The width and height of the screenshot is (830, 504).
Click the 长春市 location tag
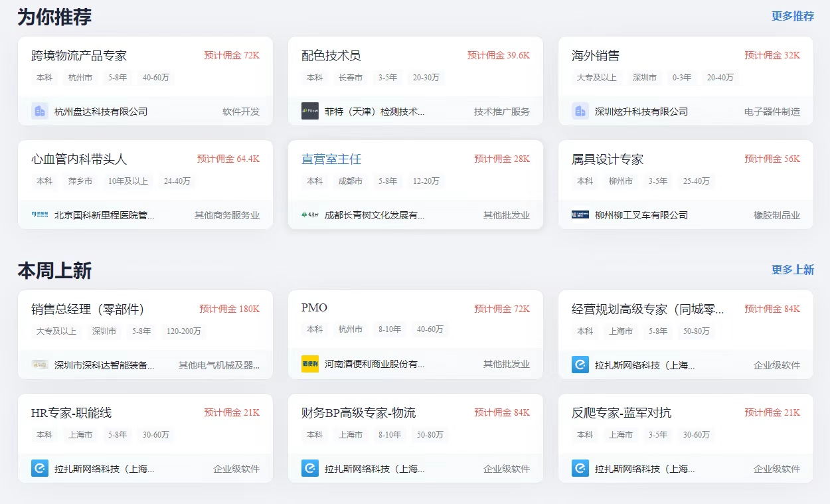pyautogui.click(x=350, y=78)
